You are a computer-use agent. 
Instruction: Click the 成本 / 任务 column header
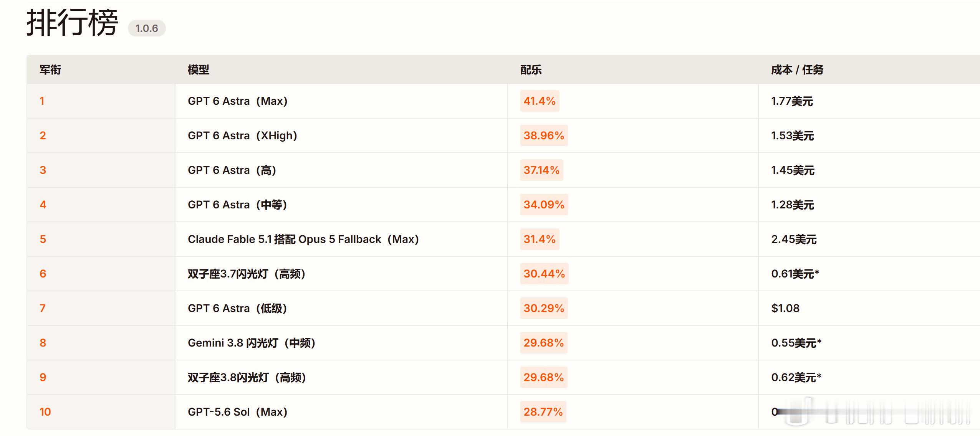pos(797,70)
